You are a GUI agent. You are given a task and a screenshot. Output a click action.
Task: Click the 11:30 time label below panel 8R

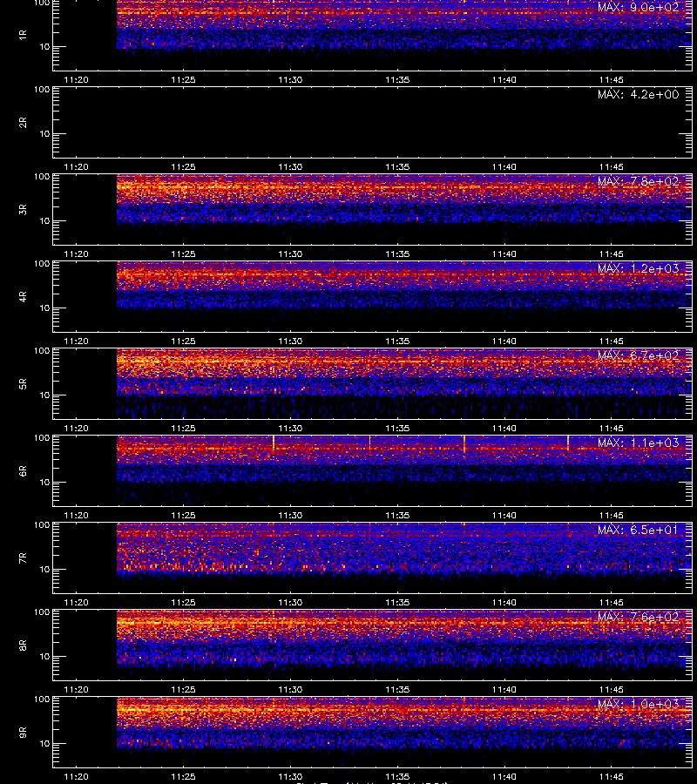click(290, 690)
